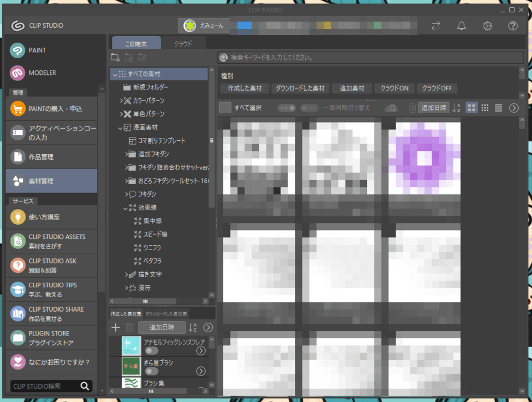Open the 追加日時 sort dropdown in material list

(433, 108)
